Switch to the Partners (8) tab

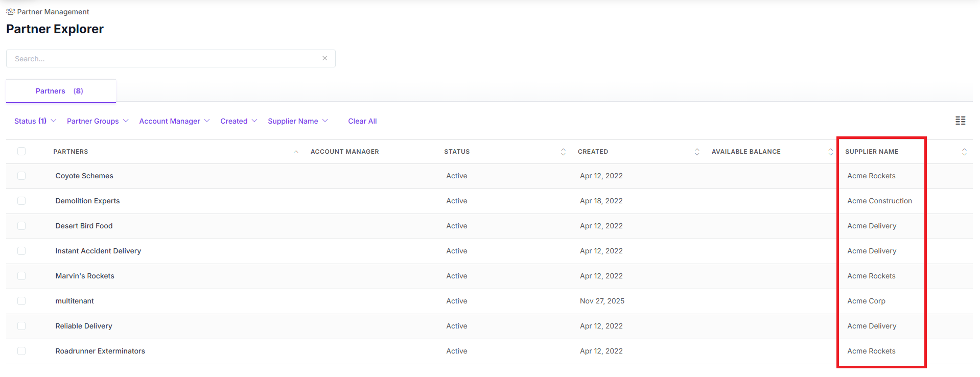point(60,91)
